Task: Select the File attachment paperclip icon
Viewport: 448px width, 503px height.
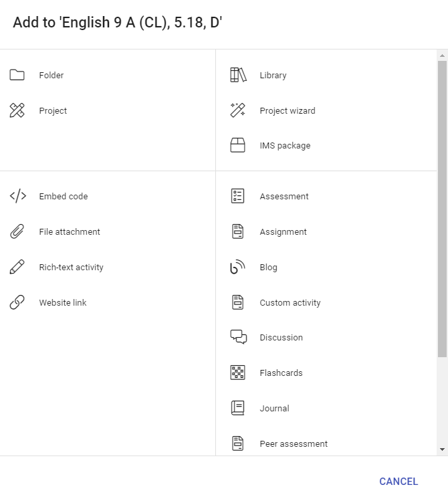Action: pos(17,232)
